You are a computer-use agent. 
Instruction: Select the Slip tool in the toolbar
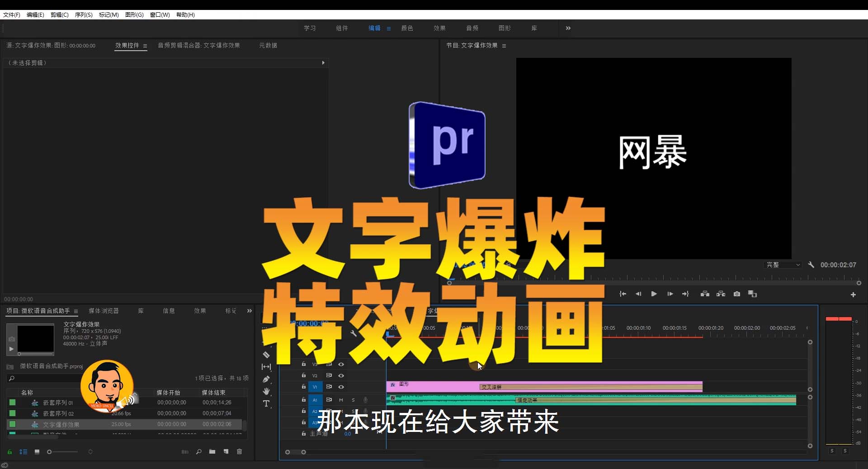pyautogui.click(x=266, y=367)
